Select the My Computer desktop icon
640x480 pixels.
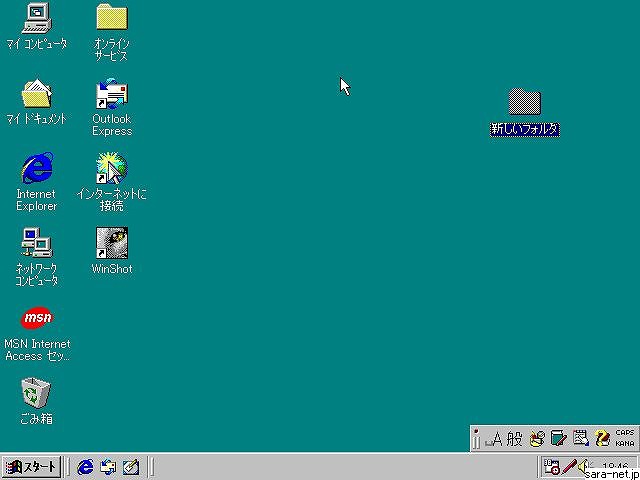click(x=37, y=17)
